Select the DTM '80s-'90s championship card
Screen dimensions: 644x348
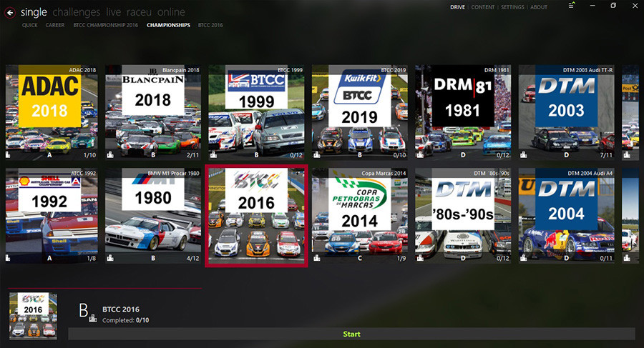pos(463,216)
